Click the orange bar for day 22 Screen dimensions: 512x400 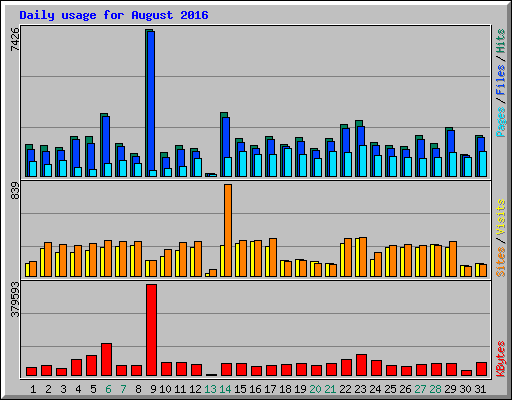coord(348,257)
